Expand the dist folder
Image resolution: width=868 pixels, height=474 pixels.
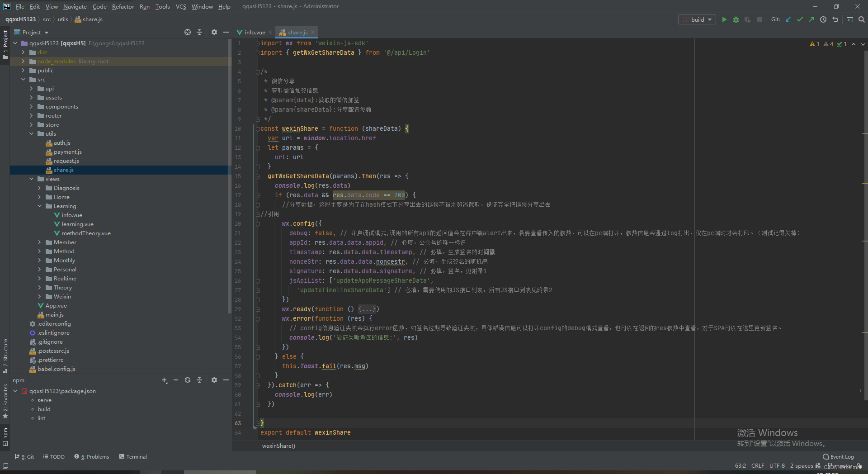pos(23,52)
